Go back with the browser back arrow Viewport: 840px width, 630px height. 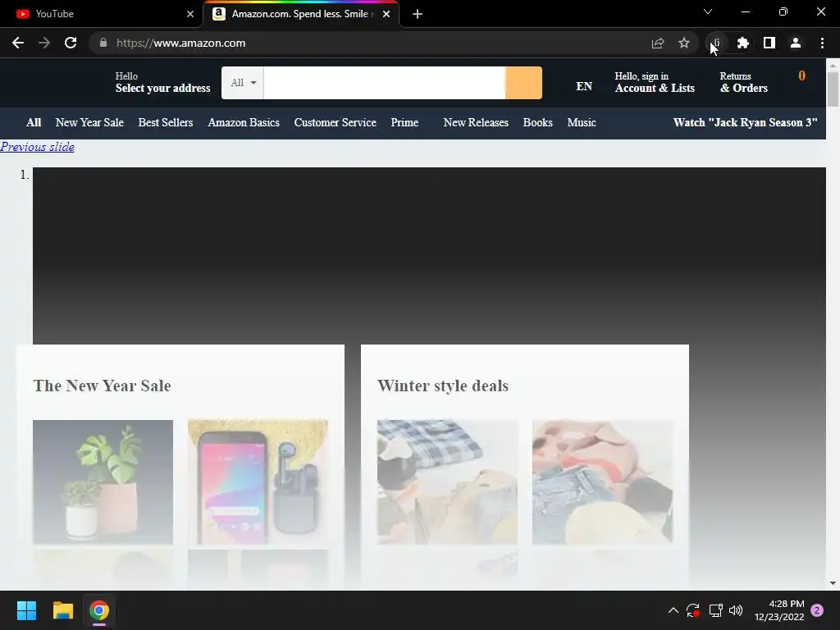pyautogui.click(x=18, y=43)
